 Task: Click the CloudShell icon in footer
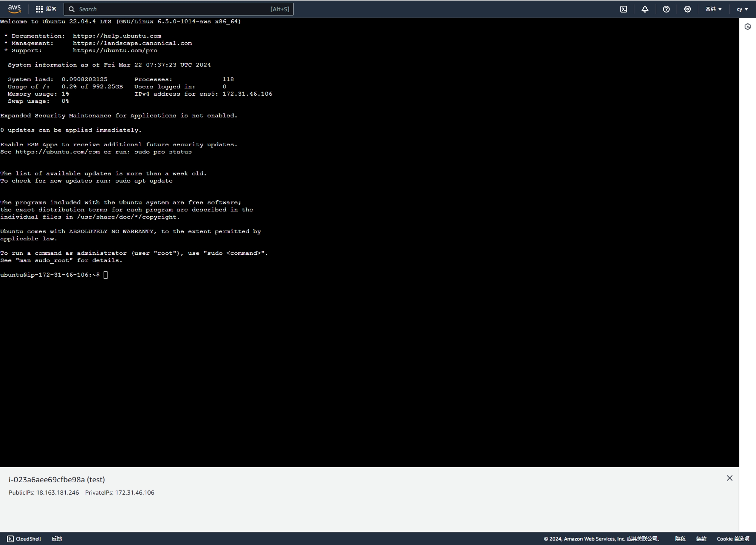click(x=11, y=539)
